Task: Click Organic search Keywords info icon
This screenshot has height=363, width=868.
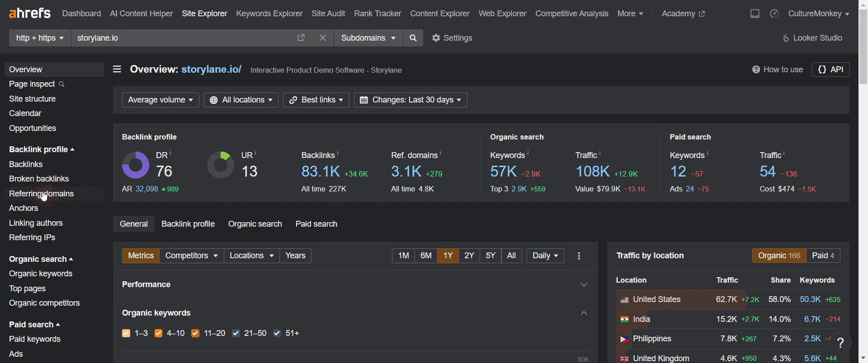Action: 528,153
